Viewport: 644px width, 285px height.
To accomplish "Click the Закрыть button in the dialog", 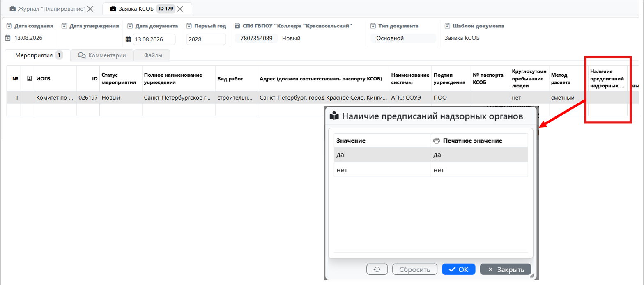I will [x=506, y=269].
